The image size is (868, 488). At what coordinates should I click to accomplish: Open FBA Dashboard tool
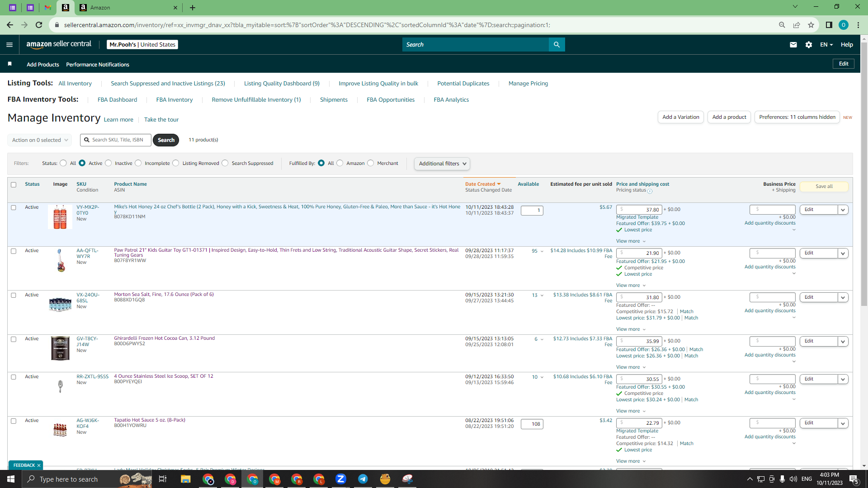click(x=118, y=100)
